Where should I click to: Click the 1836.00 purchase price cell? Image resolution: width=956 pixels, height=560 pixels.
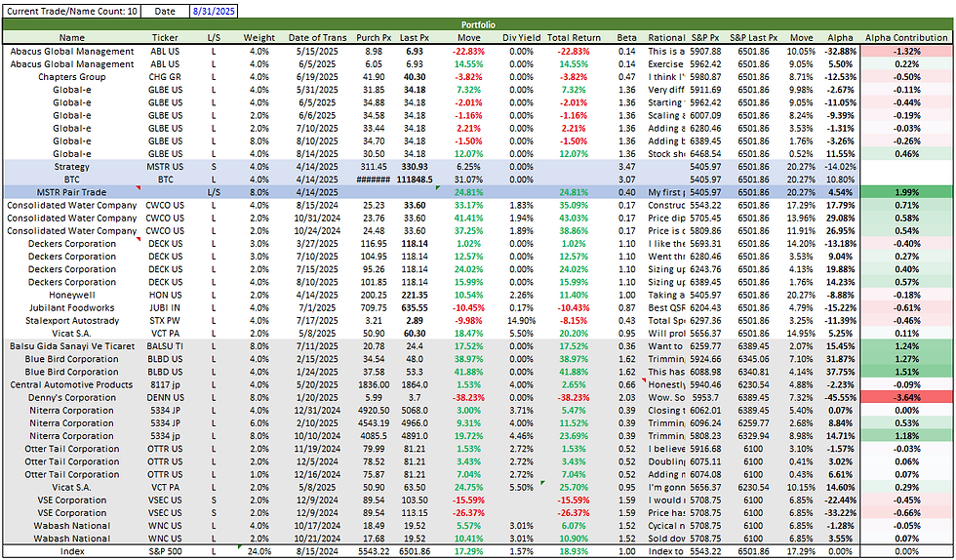pos(374,384)
